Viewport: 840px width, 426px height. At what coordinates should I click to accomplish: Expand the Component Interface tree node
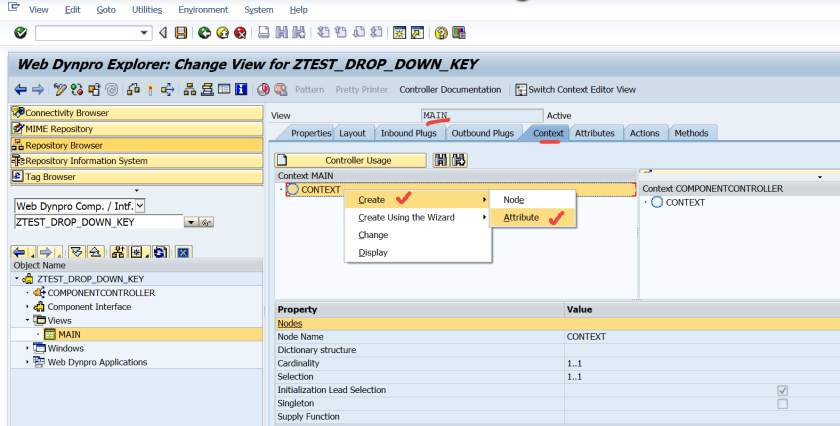[27, 307]
